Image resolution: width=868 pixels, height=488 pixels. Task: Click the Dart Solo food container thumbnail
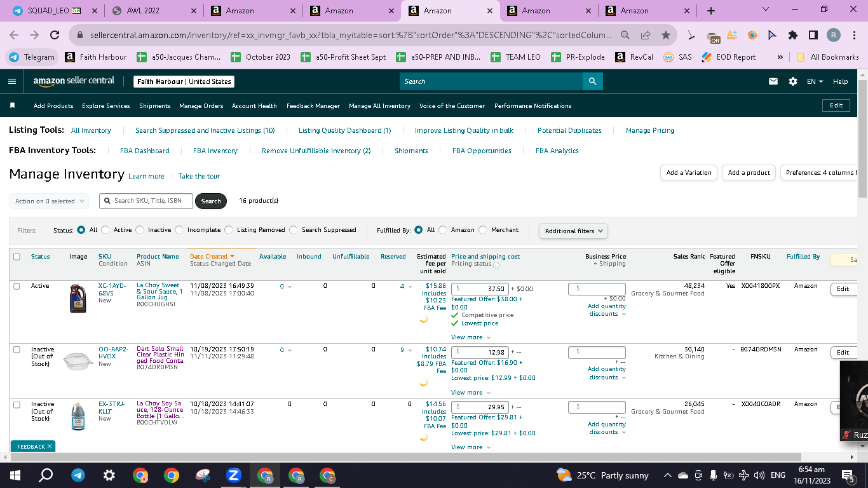[x=78, y=360]
